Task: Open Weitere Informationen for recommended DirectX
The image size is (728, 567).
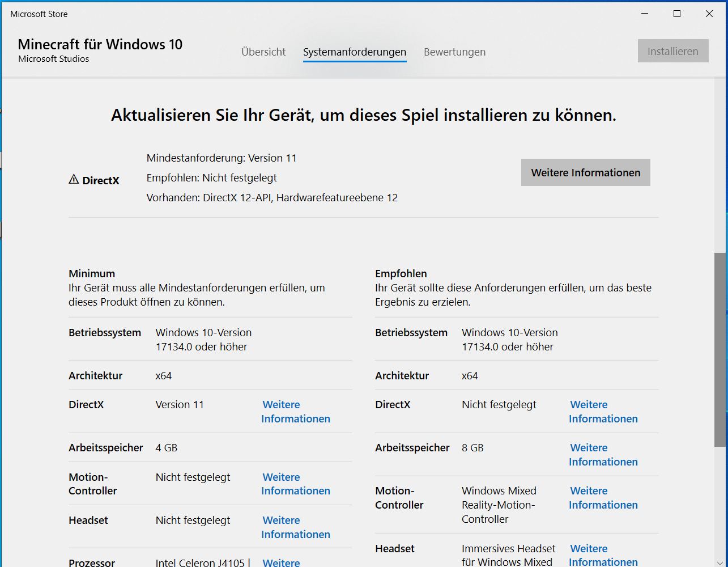Action: [x=603, y=412]
